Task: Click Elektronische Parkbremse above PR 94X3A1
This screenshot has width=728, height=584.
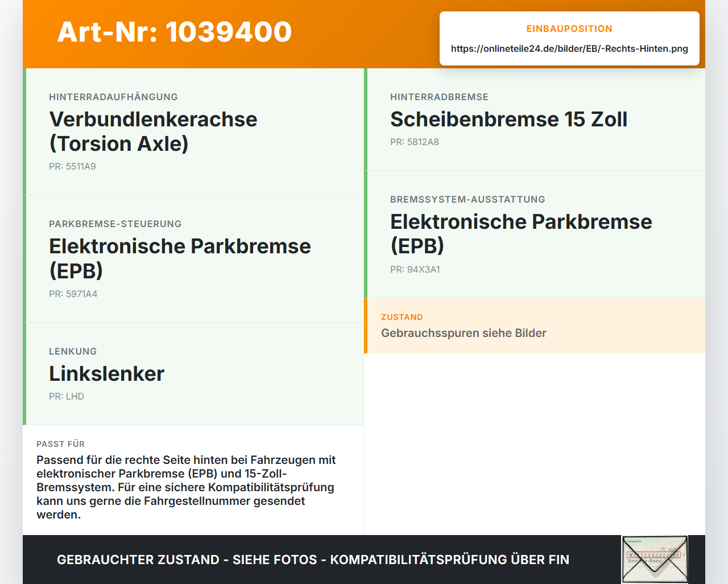Action: coord(521,233)
